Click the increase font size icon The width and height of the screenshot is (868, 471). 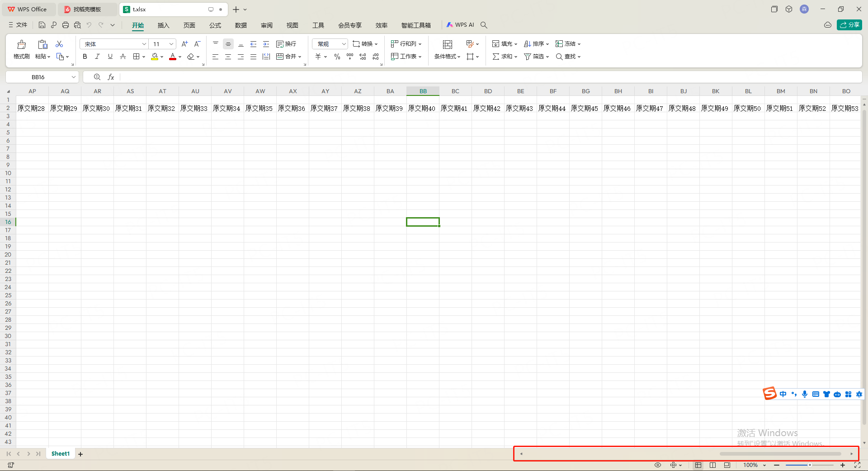coord(184,44)
